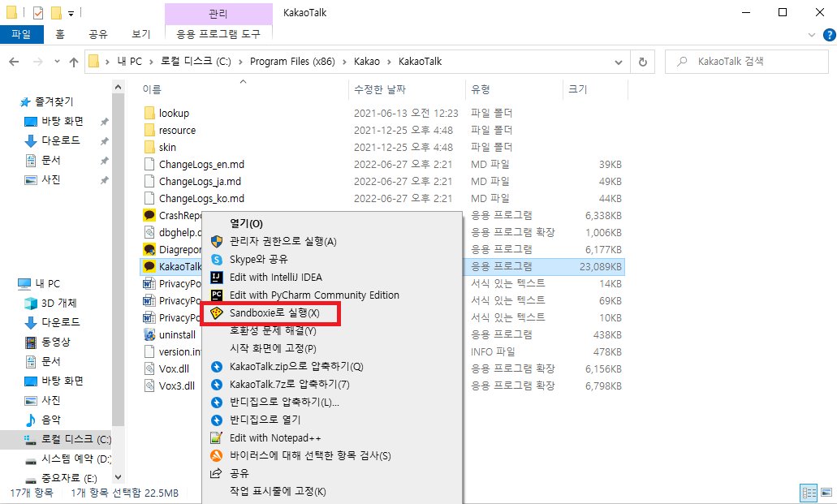This screenshot has height=504, width=837.
Task: Click the back navigation arrow
Action: tap(15, 62)
